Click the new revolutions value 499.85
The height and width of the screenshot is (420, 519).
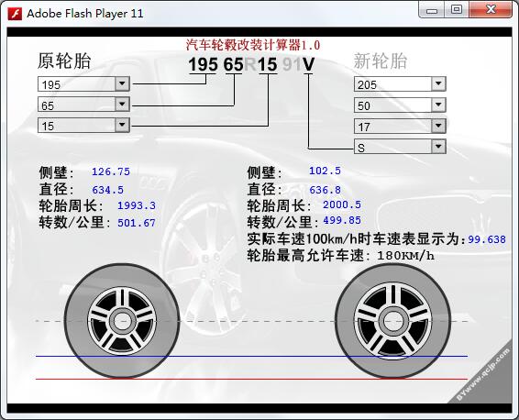342,220
